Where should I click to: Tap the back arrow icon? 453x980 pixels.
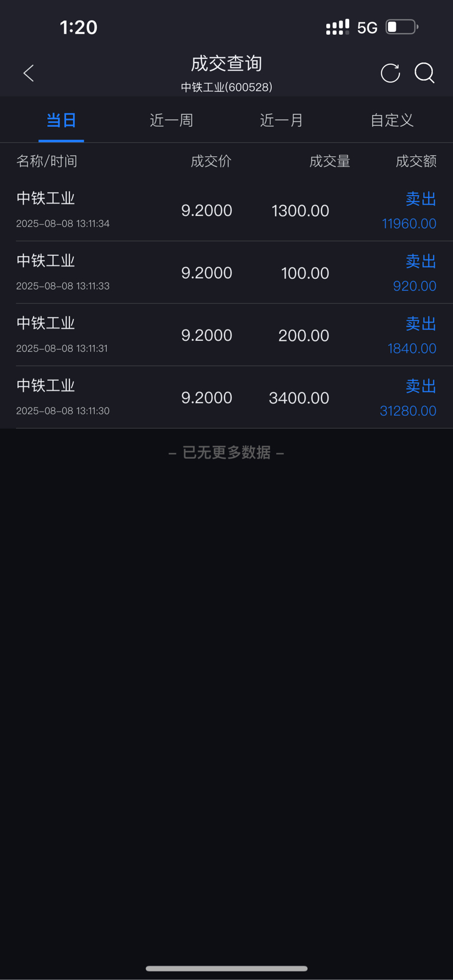pyautogui.click(x=28, y=73)
